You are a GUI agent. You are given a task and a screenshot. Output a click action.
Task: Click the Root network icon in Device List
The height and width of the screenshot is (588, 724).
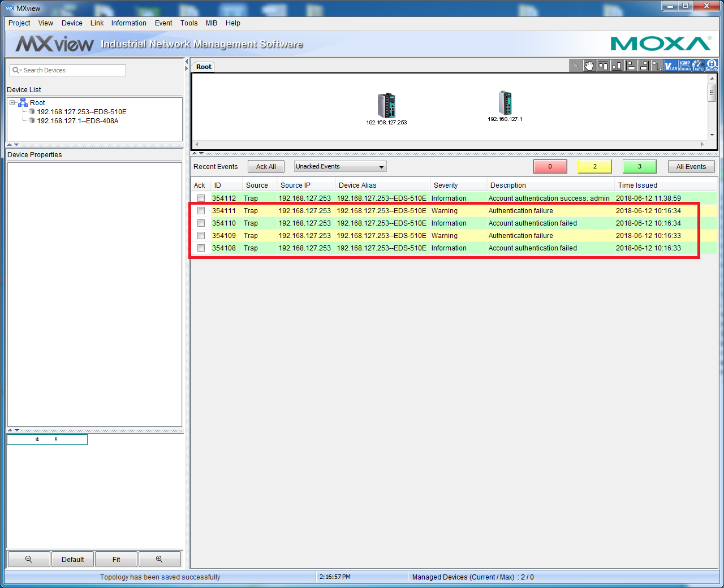click(x=23, y=103)
